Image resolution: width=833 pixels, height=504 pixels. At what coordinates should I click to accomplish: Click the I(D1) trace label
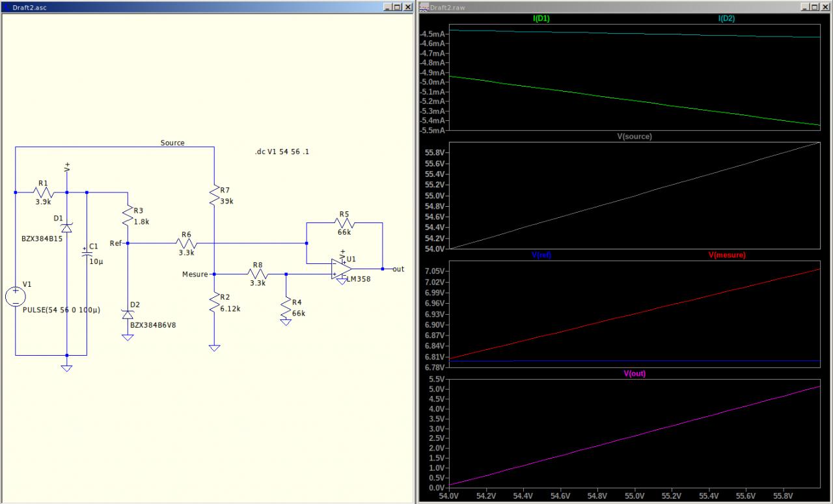541,19
